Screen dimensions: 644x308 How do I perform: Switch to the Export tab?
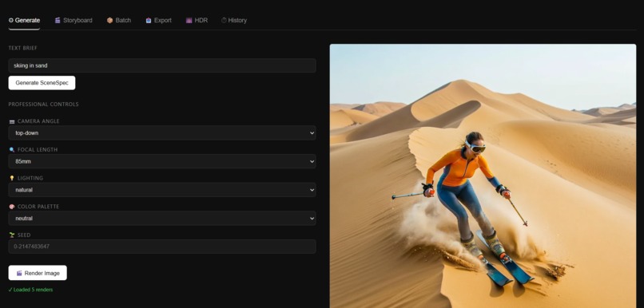(x=158, y=20)
